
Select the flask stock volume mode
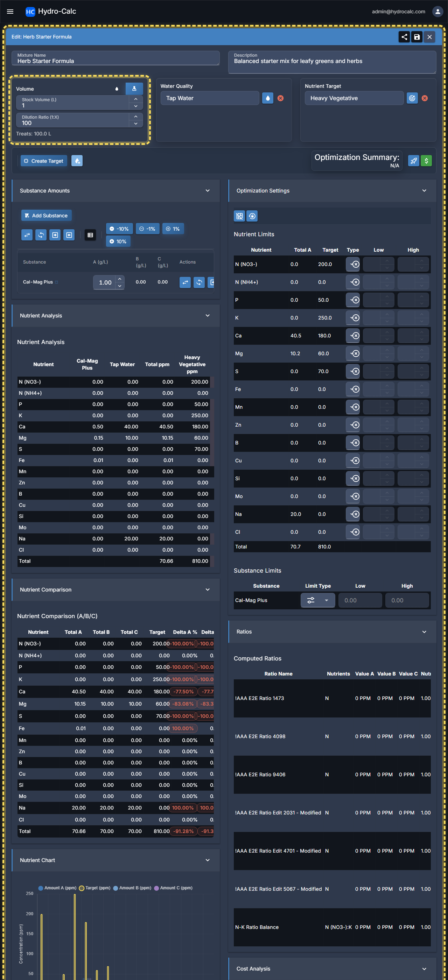tap(134, 89)
